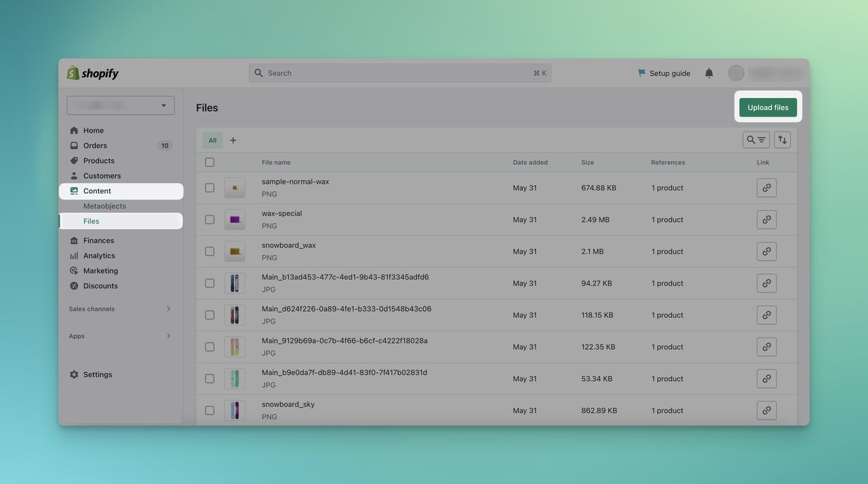The height and width of the screenshot is (484, 868).
Task: Click the Marketing target icon
Action: [x=74, y=270]
